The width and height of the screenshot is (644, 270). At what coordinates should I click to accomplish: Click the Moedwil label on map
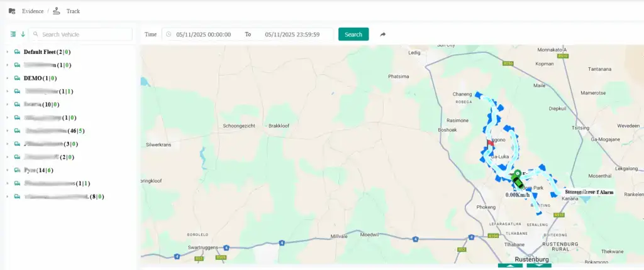(x=369, y=235)
